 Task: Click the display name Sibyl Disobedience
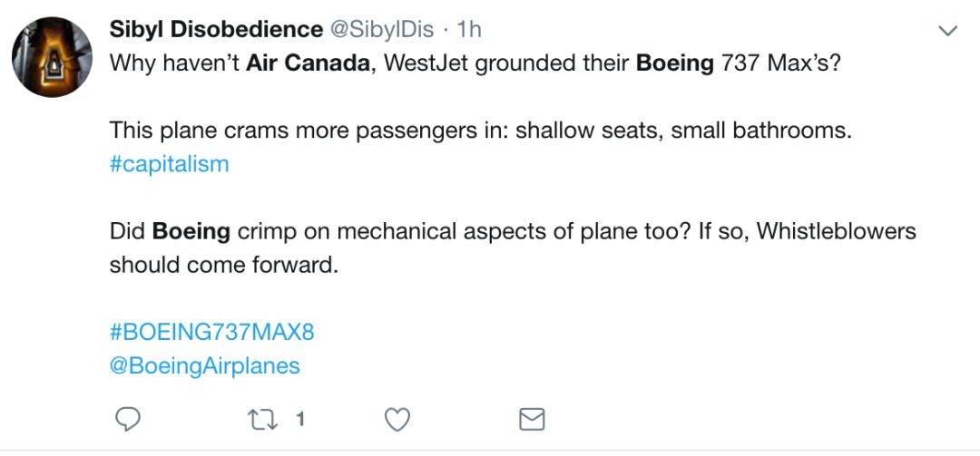click(x=216, y=30)
